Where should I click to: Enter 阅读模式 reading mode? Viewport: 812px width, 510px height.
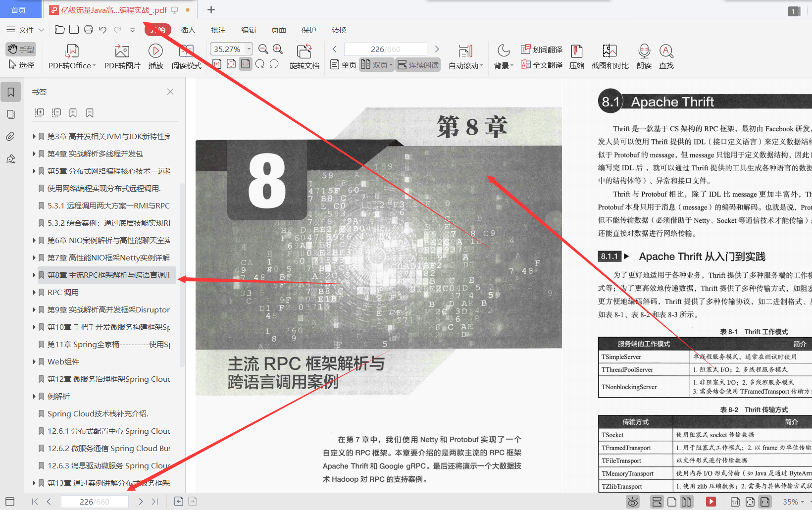(x=187, y=56)
